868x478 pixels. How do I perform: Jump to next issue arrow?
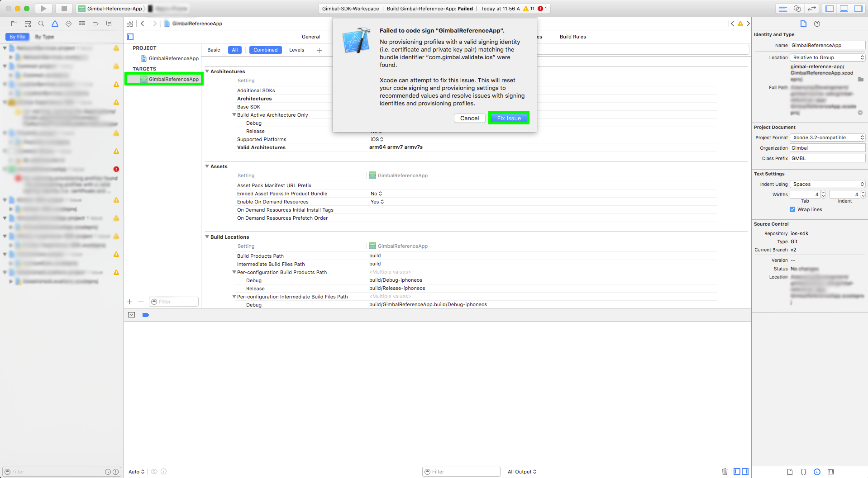748,24
